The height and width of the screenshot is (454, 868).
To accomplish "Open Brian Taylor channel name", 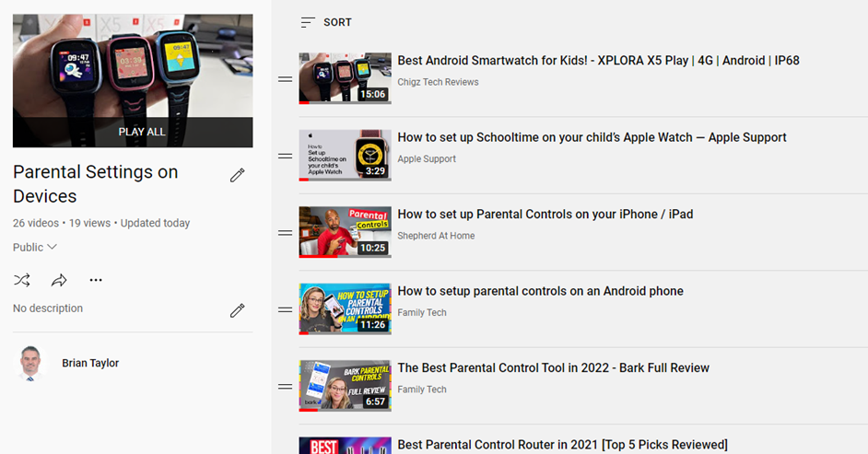I will pos(90,363).
